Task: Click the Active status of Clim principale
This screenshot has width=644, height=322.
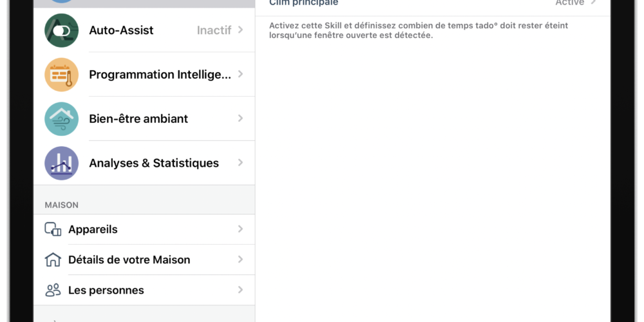Action: click(x=570, y=3)
